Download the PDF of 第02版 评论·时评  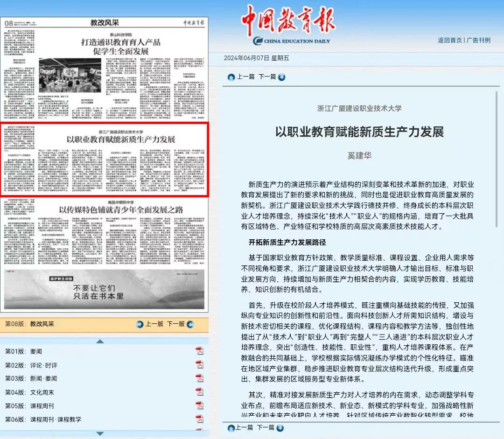[199, 365]
